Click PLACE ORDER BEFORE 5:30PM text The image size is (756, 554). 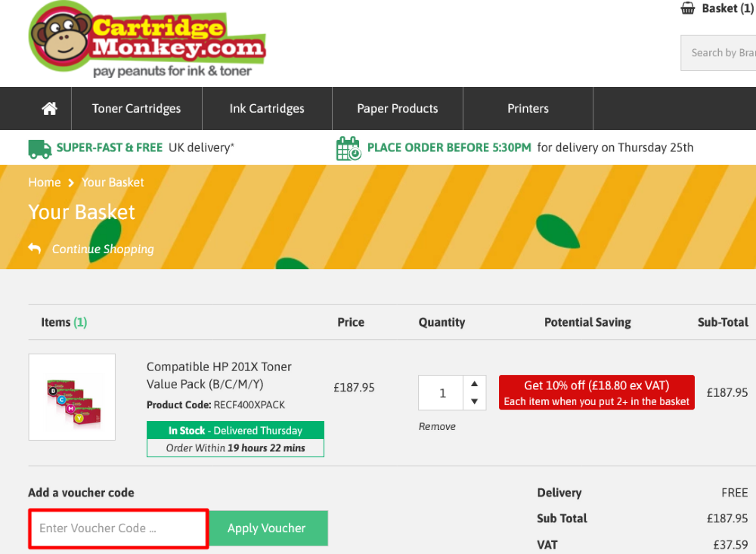(x=449, y=147)
